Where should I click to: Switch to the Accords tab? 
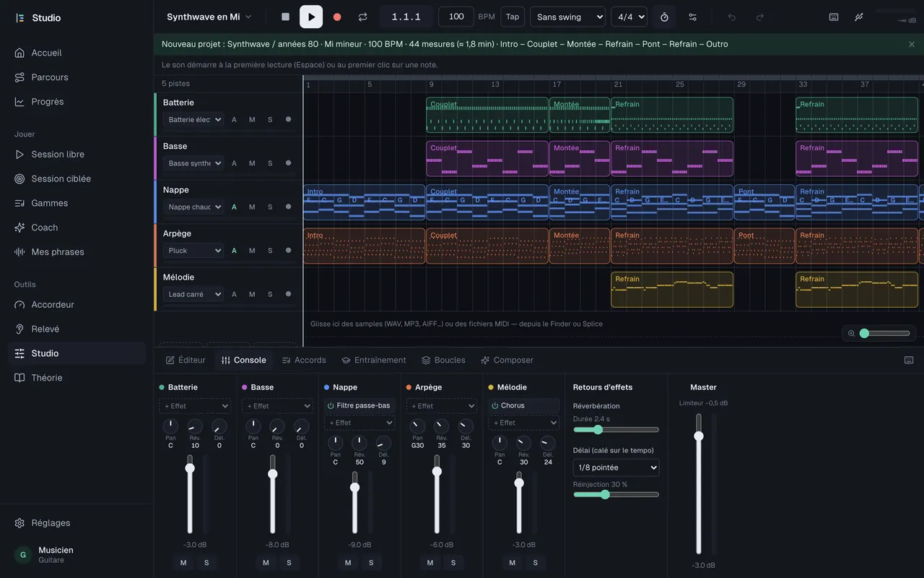(x=304, y=360)
